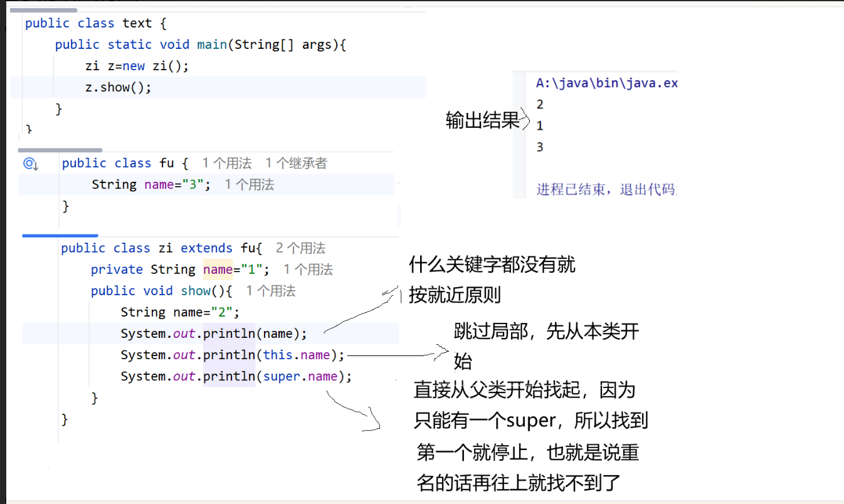844x504 pixels.
Task: Click the "1 个用法" hint beside show() method
Action: click(270, 290)
